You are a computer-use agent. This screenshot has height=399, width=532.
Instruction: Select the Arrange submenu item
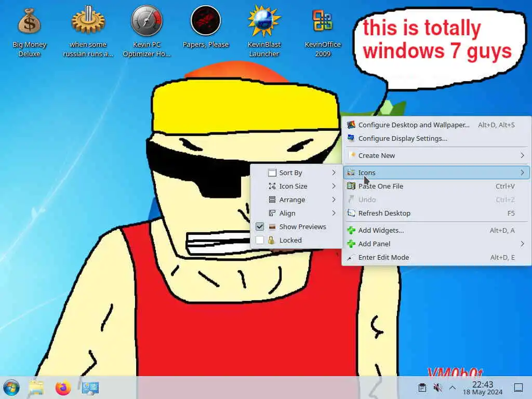coord(296,199)
